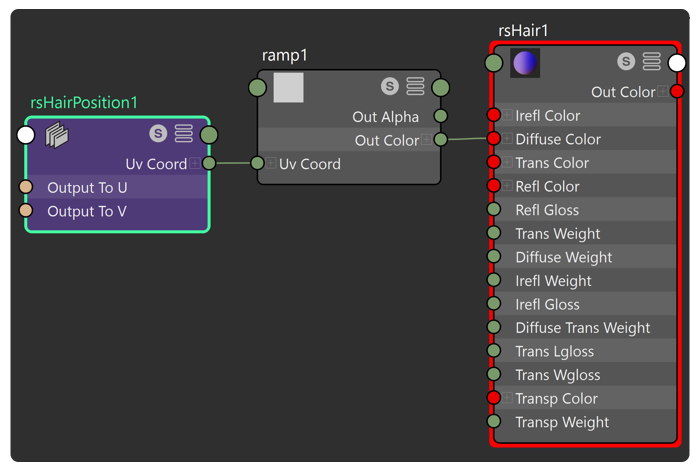Screen dimensions: 699x470
Task: Toggle solo S icon on rsHairPosition1
Action: pos(158,133)
